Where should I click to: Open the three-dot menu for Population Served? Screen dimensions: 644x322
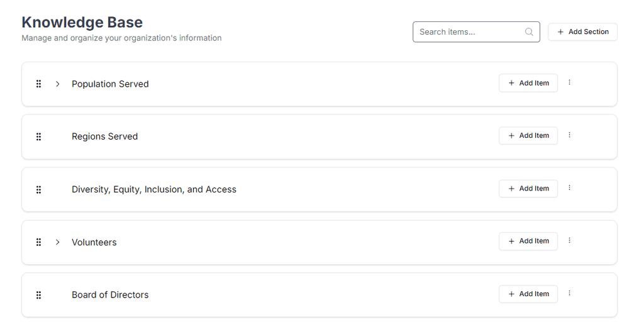(570, 82)
